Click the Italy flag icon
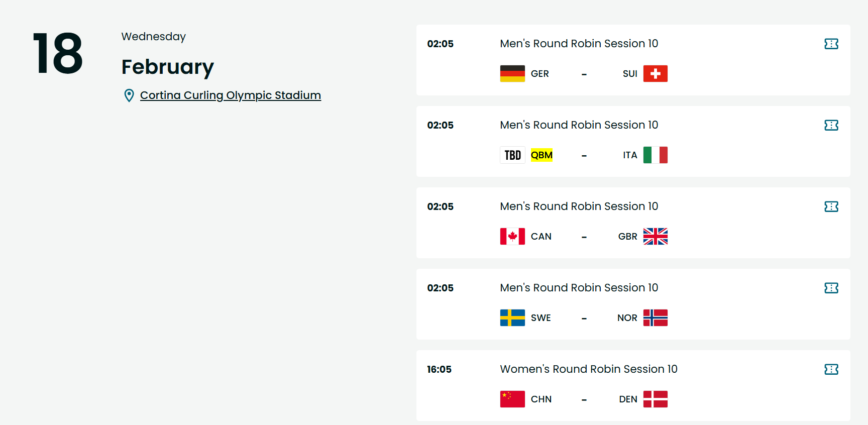Screen dimensions: 868x425 tap(656, 155)
